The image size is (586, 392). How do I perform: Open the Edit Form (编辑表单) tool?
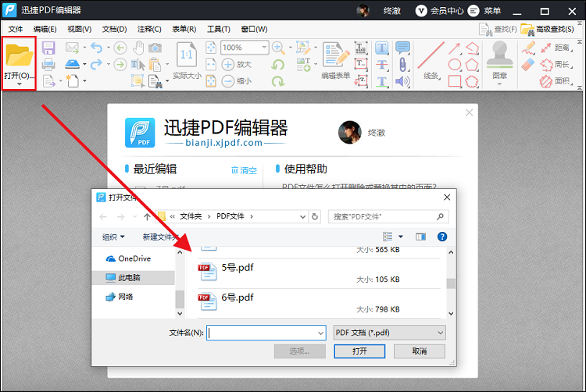click(x=336, y=60)
